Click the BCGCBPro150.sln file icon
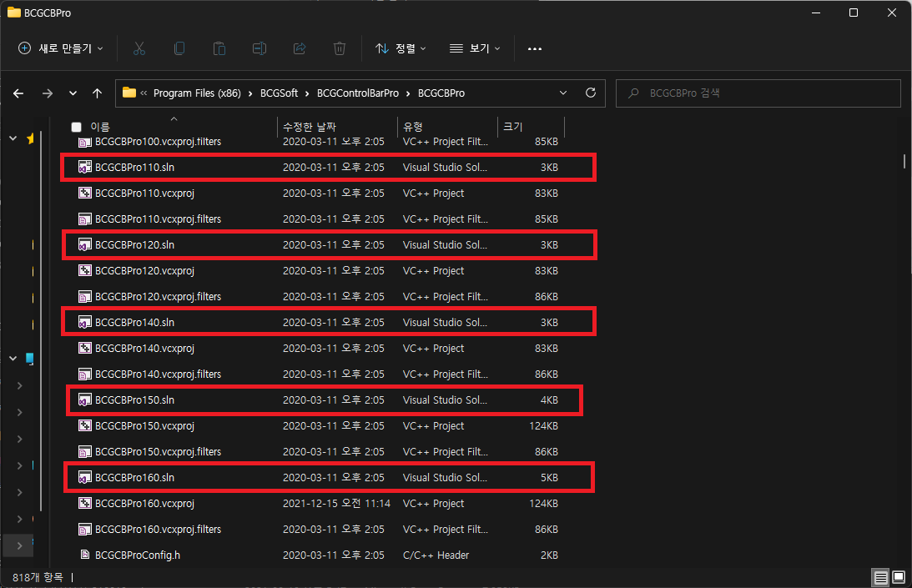Viewport: 912px width, 588px height. pos(85,400)
